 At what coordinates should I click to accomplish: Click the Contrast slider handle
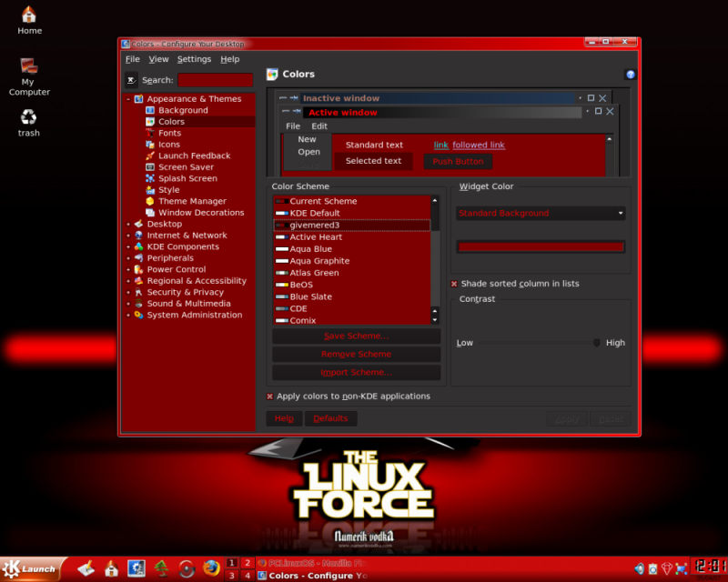[x=597, y=343]
